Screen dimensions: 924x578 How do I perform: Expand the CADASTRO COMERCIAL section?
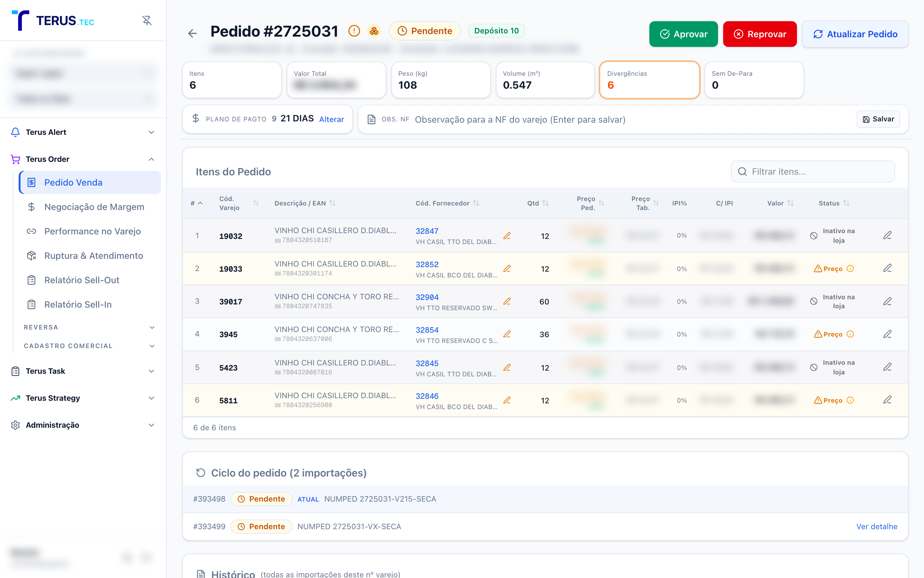point(89,346)
